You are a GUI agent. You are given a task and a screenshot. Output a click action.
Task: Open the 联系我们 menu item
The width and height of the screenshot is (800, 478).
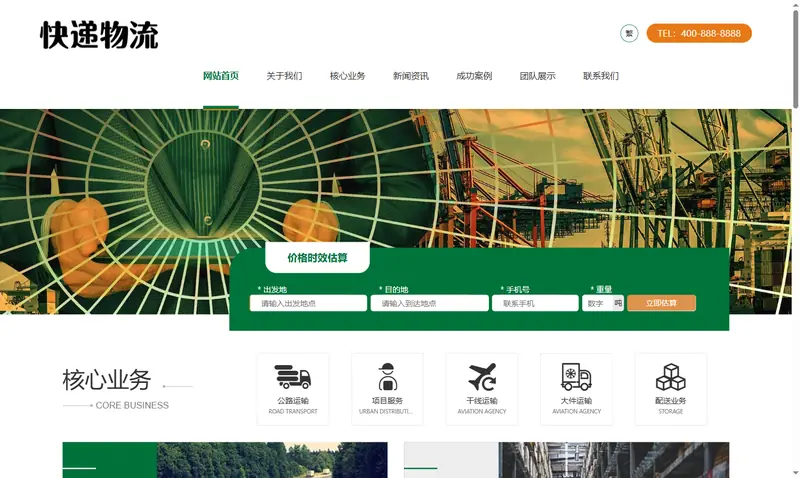click(601, 76)
